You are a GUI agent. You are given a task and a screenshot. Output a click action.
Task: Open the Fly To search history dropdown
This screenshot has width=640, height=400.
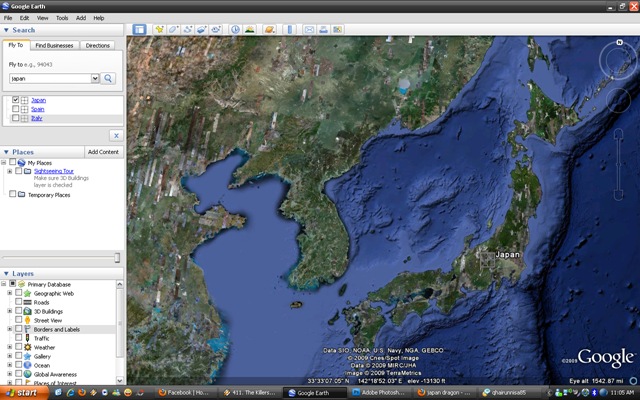tap(95, 78)
